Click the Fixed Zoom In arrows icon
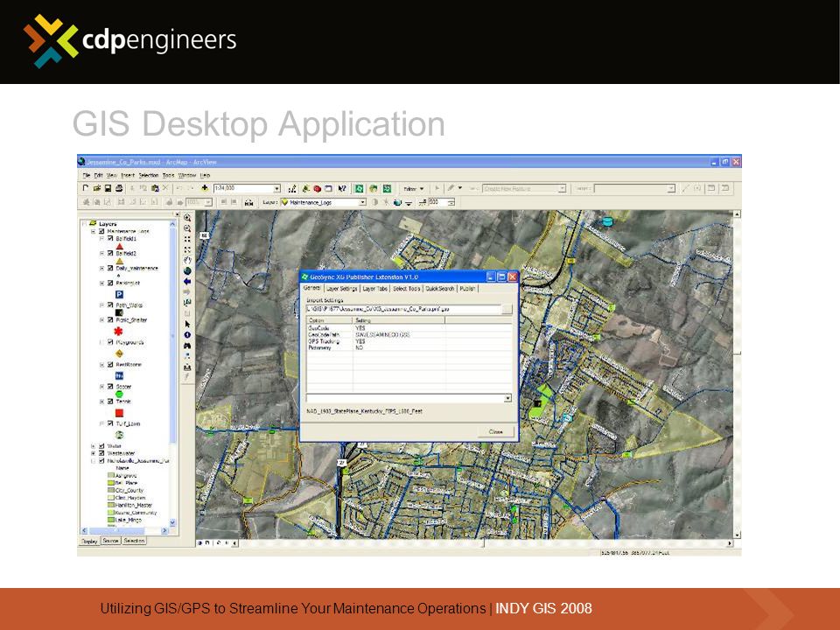 pos(187,239)
